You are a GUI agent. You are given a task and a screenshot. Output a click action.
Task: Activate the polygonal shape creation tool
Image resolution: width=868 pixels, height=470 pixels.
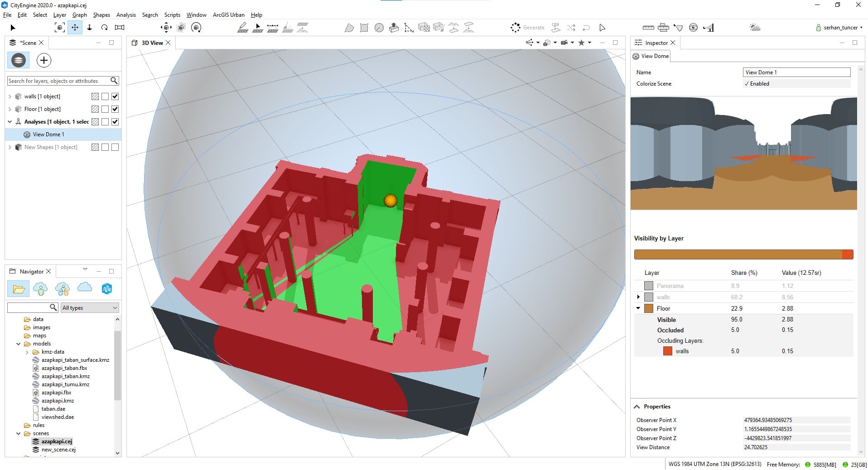(x=349, y=28)
